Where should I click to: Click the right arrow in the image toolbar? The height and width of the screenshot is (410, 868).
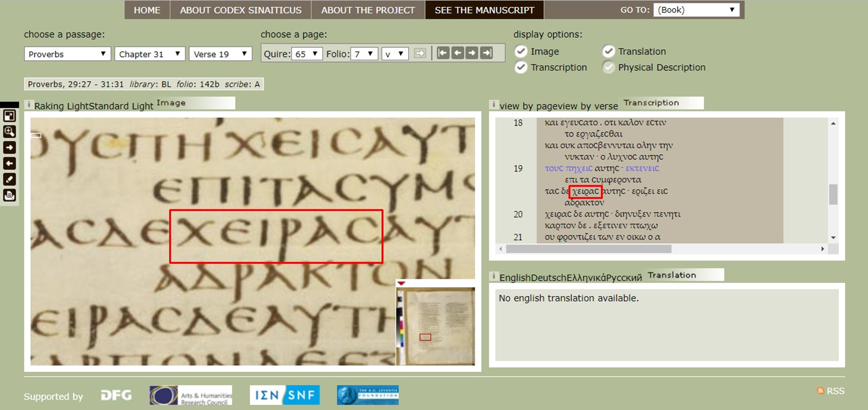click(x=9, y=148)
